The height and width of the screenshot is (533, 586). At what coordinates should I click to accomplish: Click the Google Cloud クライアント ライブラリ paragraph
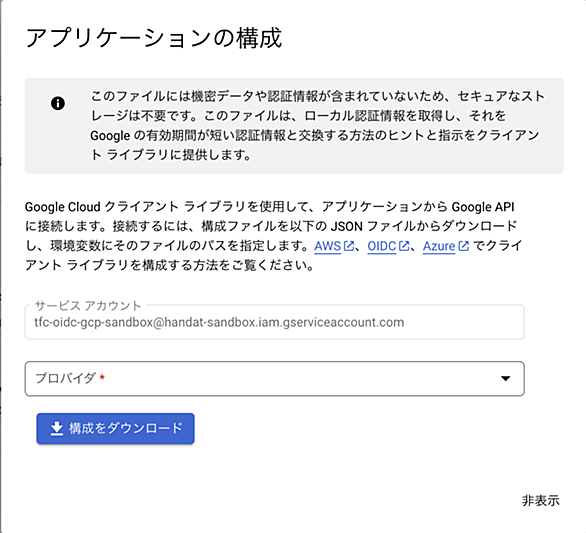pyautogui.click(x=274, y=236)
